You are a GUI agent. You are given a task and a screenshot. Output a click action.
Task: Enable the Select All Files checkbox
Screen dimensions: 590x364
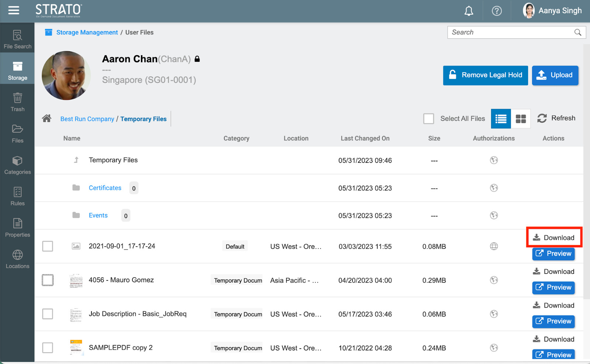428,119
